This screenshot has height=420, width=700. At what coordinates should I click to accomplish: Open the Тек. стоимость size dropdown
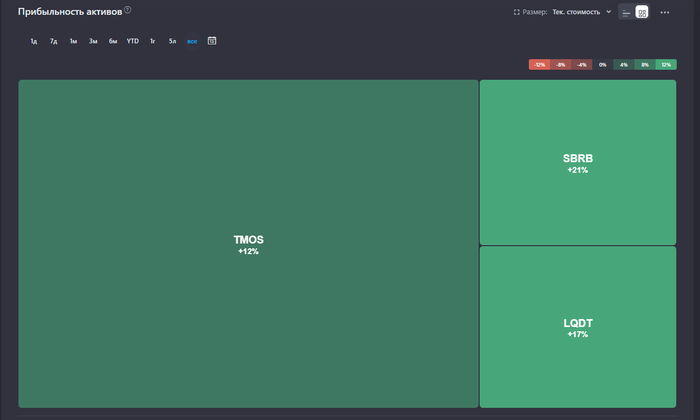pyautogui.click(x=576, y=12)
